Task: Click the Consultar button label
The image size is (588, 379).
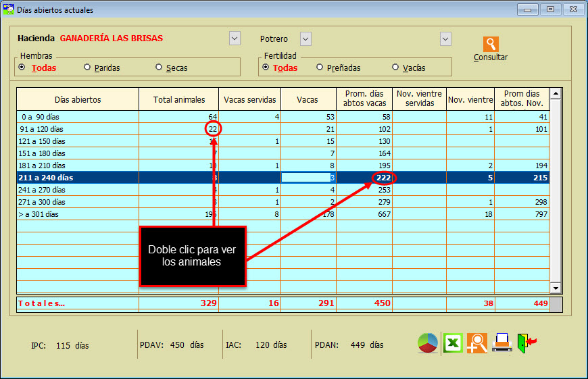Action: click(491, 57)
